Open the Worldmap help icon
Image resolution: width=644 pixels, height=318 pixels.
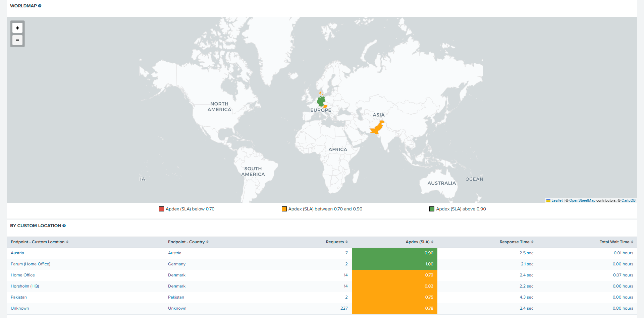click(40, 6)
